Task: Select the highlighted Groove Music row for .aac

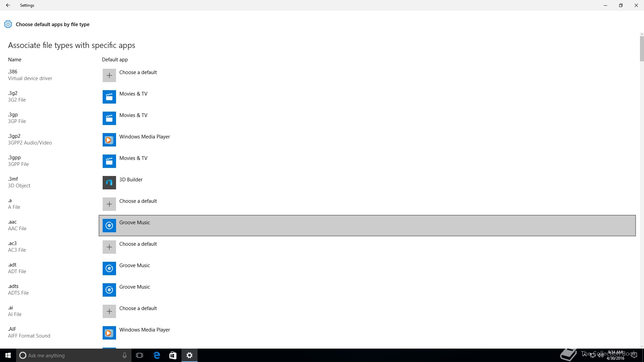Action: point(367,226)
